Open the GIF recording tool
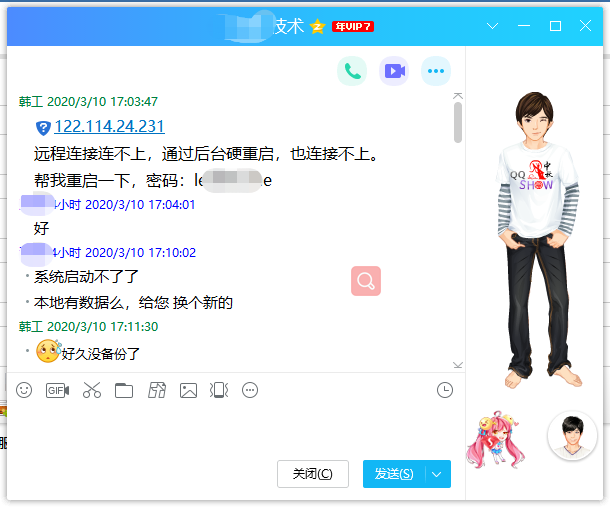Viewport: 610px width, 507px height. 58,390
